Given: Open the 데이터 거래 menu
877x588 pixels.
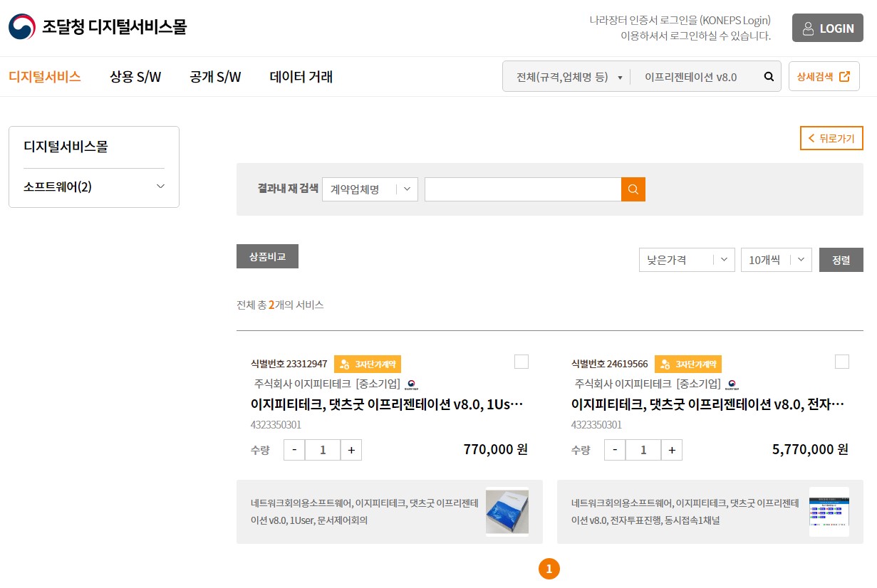Looking at the screenshot, I should [x=301, y=77].
